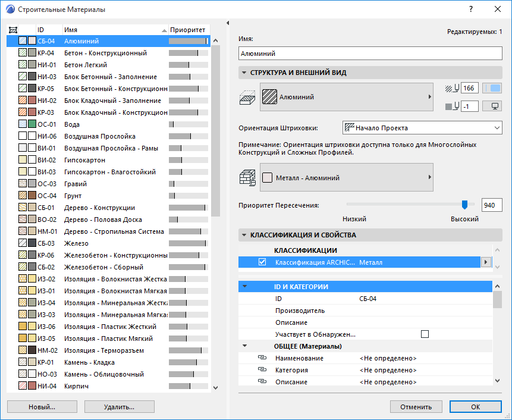This screenshot has width=512, height=420.
Task: Click the priority value field 940
Action: point(492,205)
